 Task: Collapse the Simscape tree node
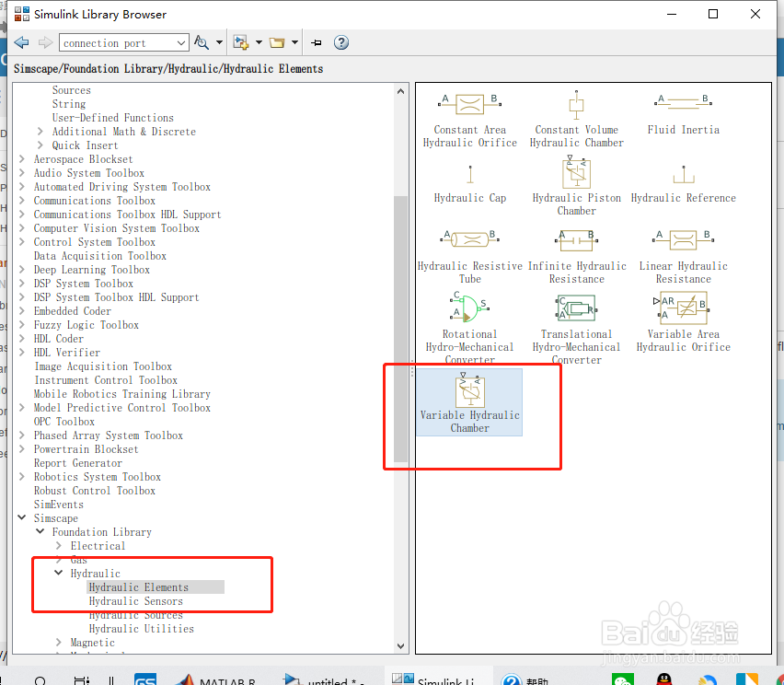pyautogui.click(x=21, y=517)
